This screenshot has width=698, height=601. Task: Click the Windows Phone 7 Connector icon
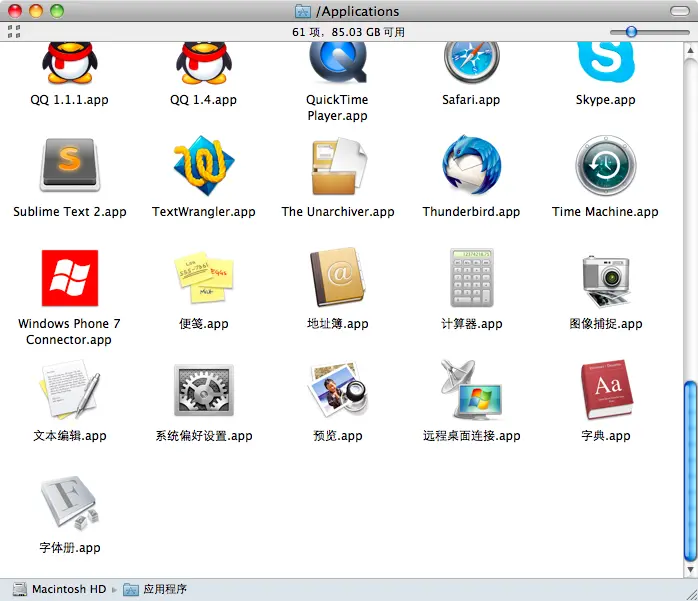click(x=70, y=278)
